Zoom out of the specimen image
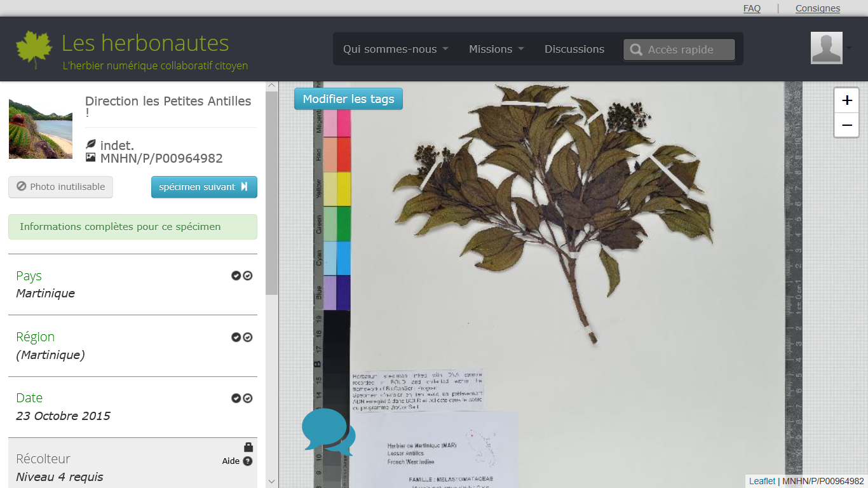Viewport: 868px width, 488px height. (846, 125)
